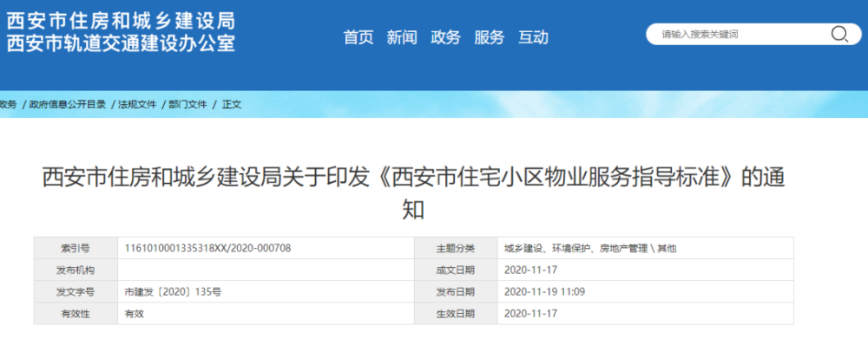Open the 新闻 navigation menu
This screenshot has height=345, width=868.
click(402, 37)
